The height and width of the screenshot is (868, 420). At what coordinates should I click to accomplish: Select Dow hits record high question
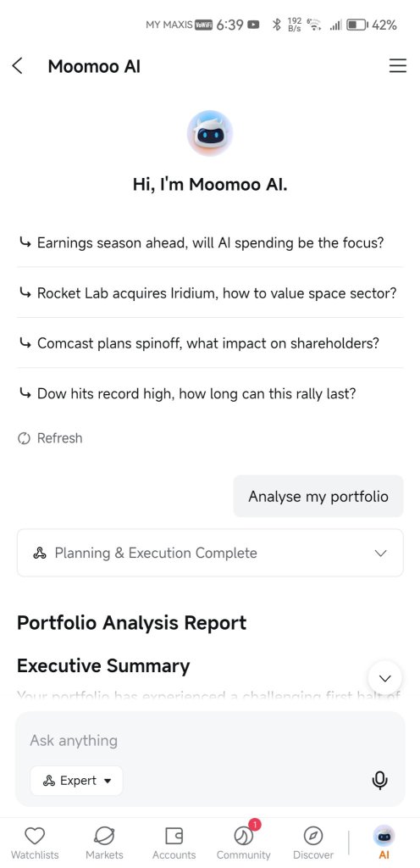click(x=210, y=393)
